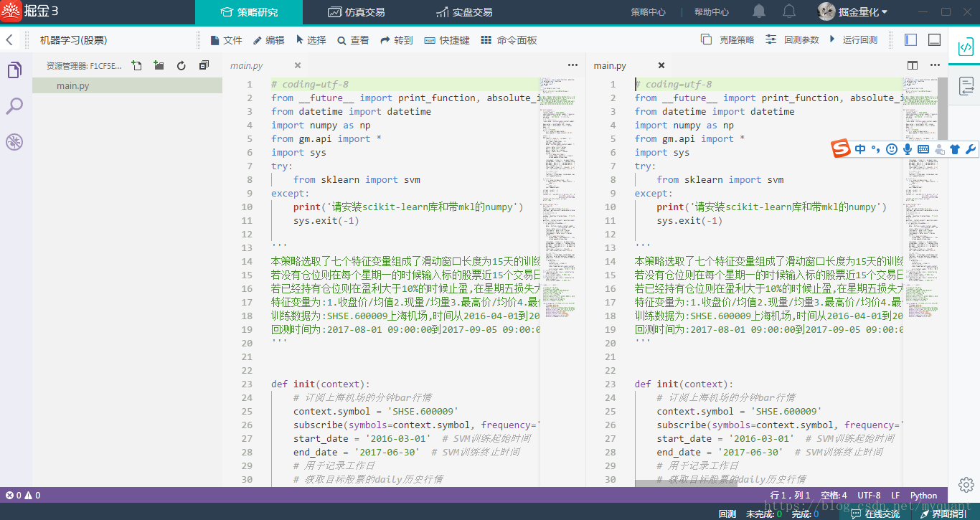This screenshot has width=980, height=520.
Task: Open the document notes panel icon
Action: tap(966, 86)
